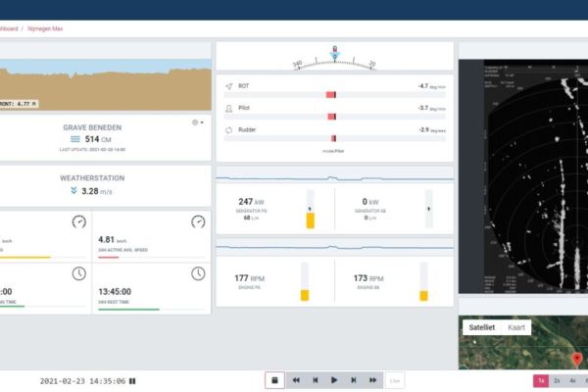Click the speedometer icon on left speed card
Image resolution: width=588 pixels, height=392 pixels.
pos(78,221)
